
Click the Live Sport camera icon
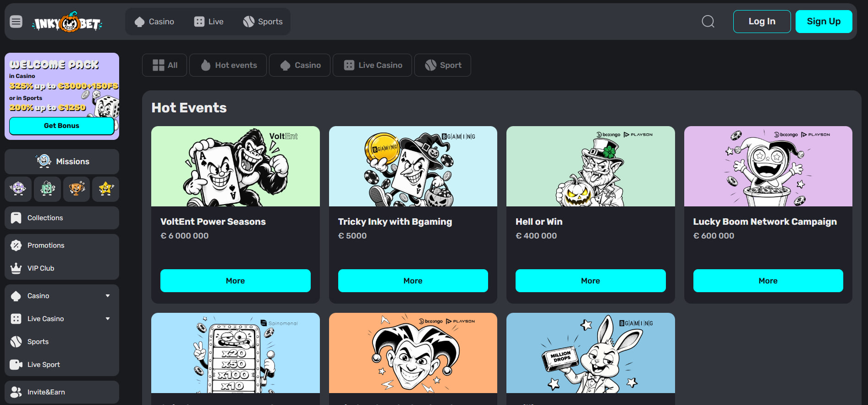point(16,365)
